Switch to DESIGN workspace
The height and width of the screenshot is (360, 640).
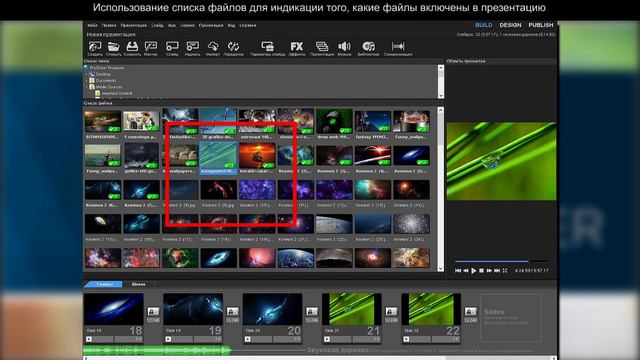point(510,25)
